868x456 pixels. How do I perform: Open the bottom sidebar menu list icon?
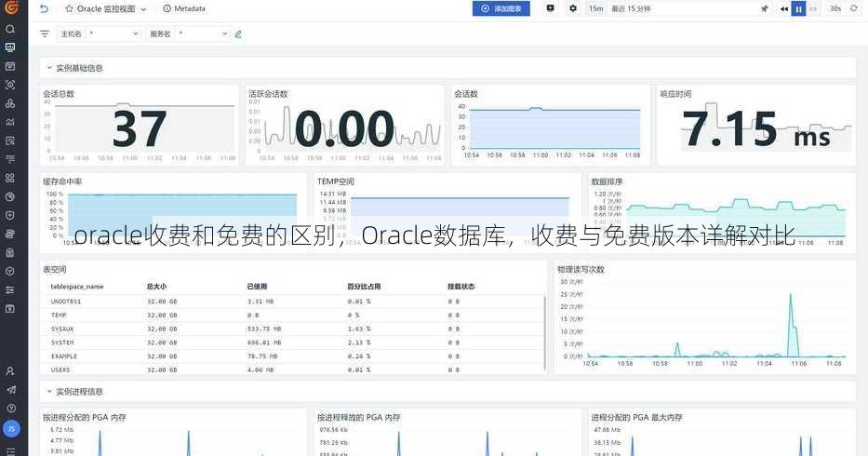(10, 451)
